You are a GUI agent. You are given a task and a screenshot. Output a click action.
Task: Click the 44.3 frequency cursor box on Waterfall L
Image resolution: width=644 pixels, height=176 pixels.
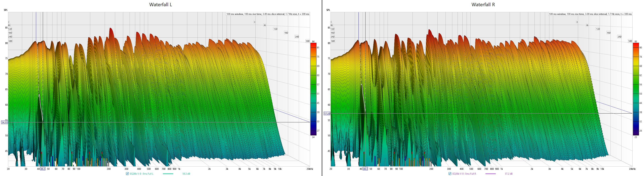point(43,169)
